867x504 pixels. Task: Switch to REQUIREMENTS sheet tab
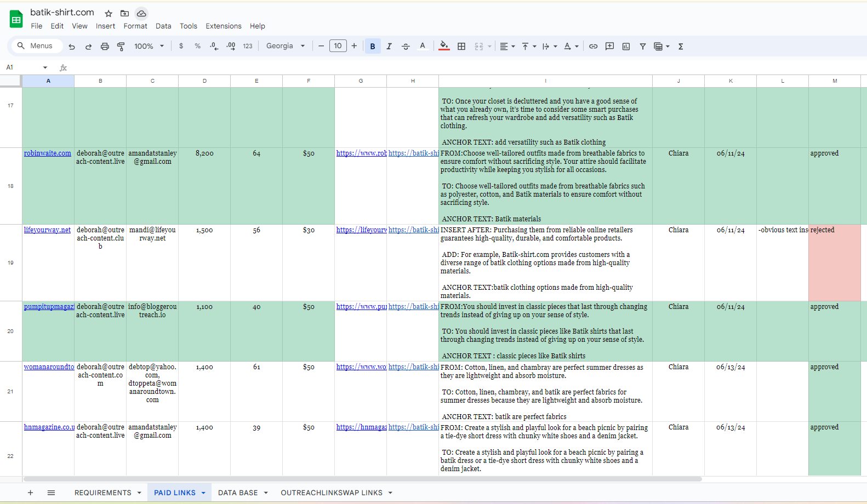103,492
